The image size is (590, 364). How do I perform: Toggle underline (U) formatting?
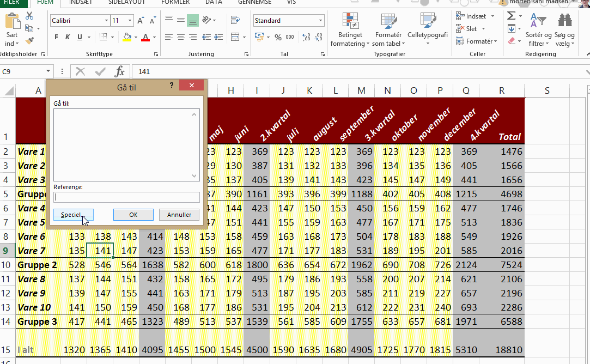coord(80,37)
